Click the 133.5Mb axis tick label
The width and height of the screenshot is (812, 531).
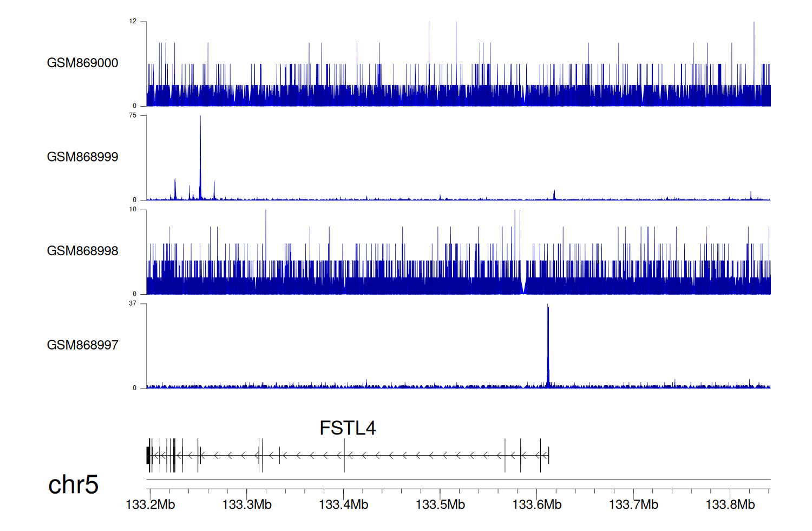point(440,504)
